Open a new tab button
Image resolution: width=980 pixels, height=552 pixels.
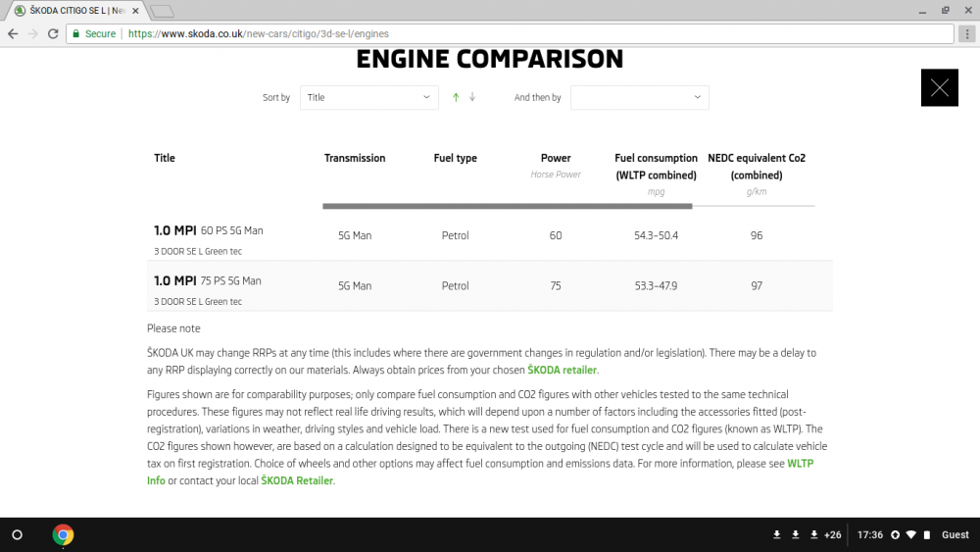[x=162, y=11]
